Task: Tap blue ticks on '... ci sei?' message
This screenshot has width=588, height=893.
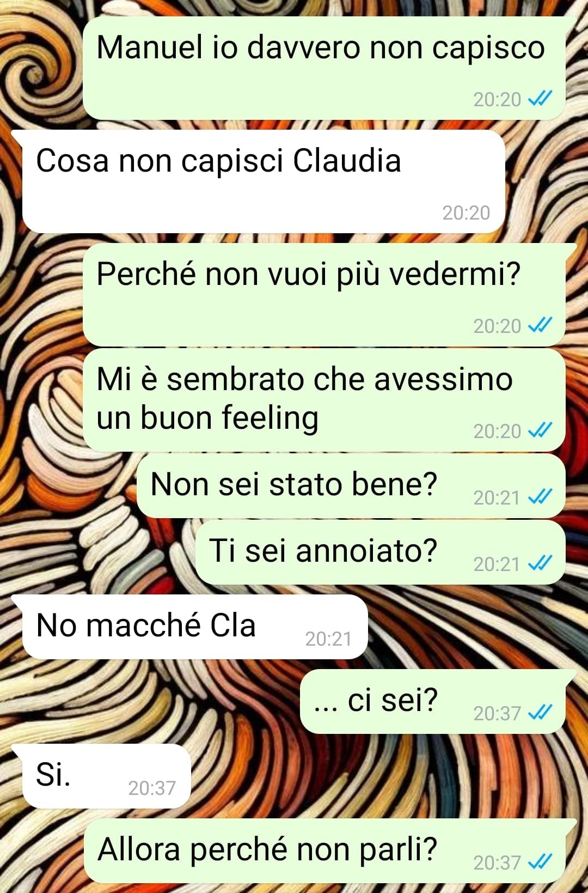Action: (x=540, y=713)
